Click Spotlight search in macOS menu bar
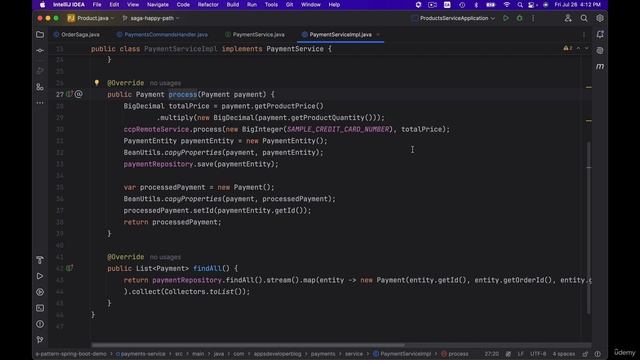The height and width of the screenshot is (360, 640). tap(520, 5)
